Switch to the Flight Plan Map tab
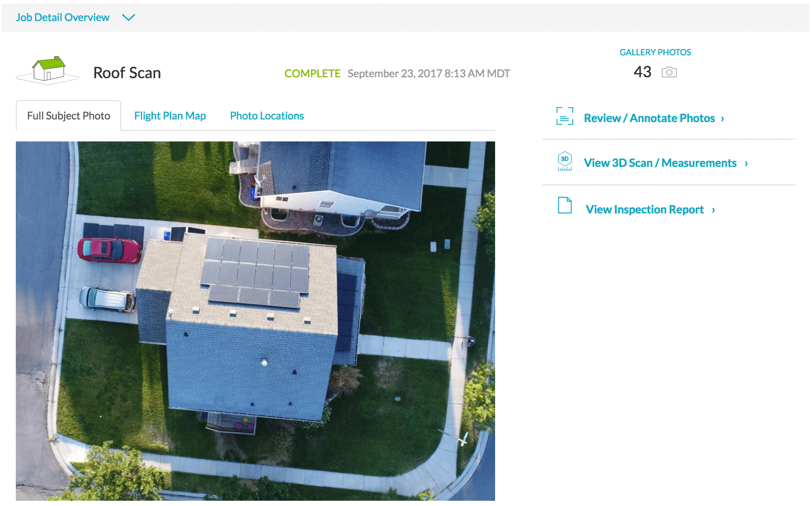812x506 pixels. pos(170,116)
